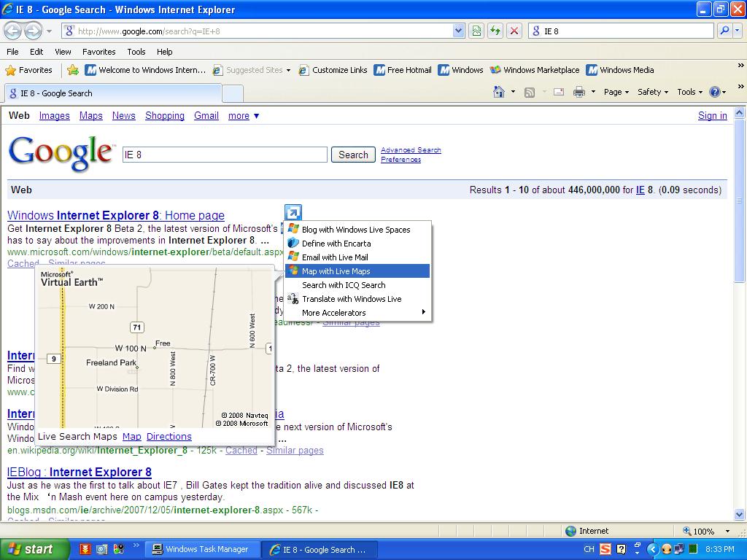
Task: Click Directions link in map preview
Action: [x=169, y=436]
